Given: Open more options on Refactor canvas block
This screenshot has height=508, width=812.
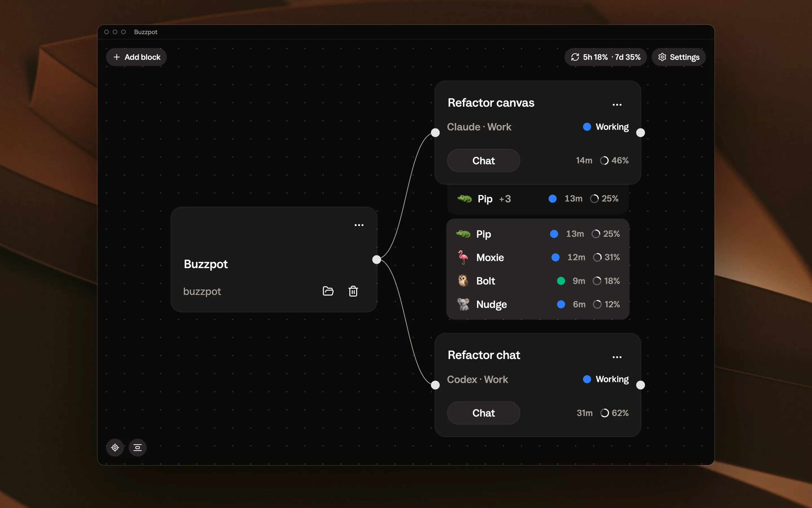Looking at the screenshot, I should (x=617, y=105).
